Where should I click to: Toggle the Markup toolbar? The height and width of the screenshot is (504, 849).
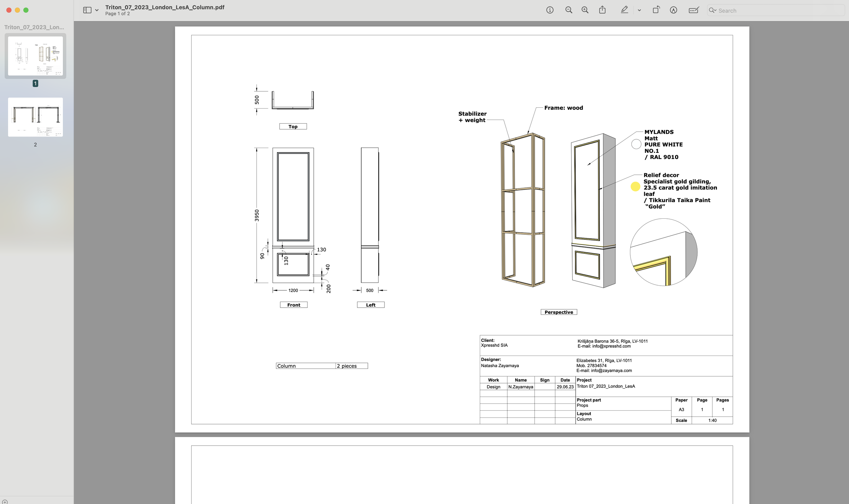tap(674, 10)
